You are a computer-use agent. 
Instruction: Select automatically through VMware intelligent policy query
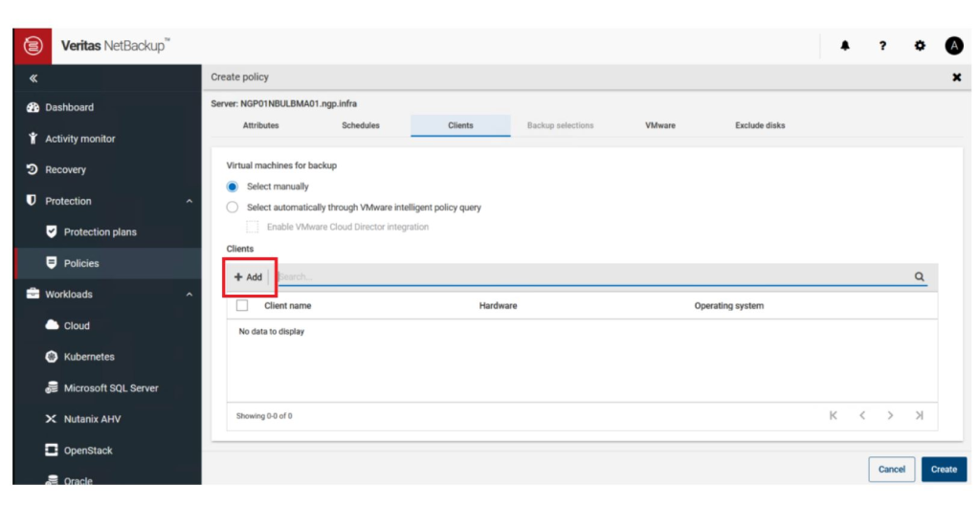point(233,208)
